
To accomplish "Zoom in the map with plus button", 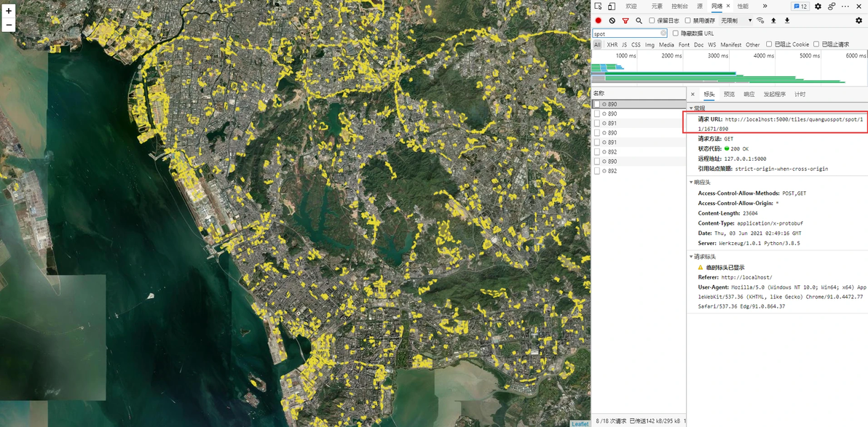I will click(9, 11).
